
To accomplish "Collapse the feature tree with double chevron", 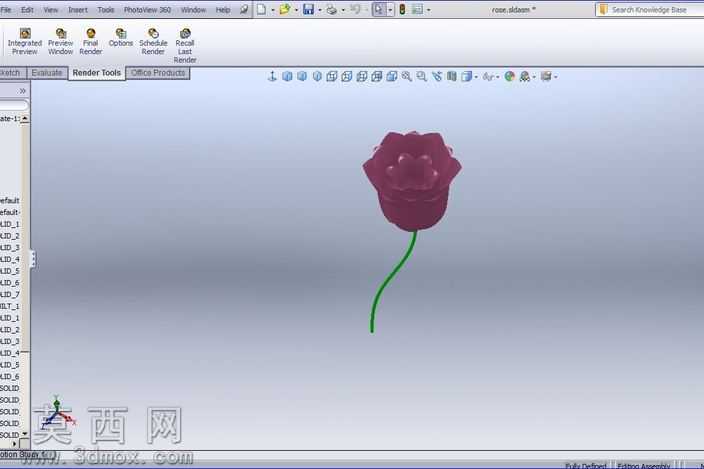I will (x=22, y=91).
